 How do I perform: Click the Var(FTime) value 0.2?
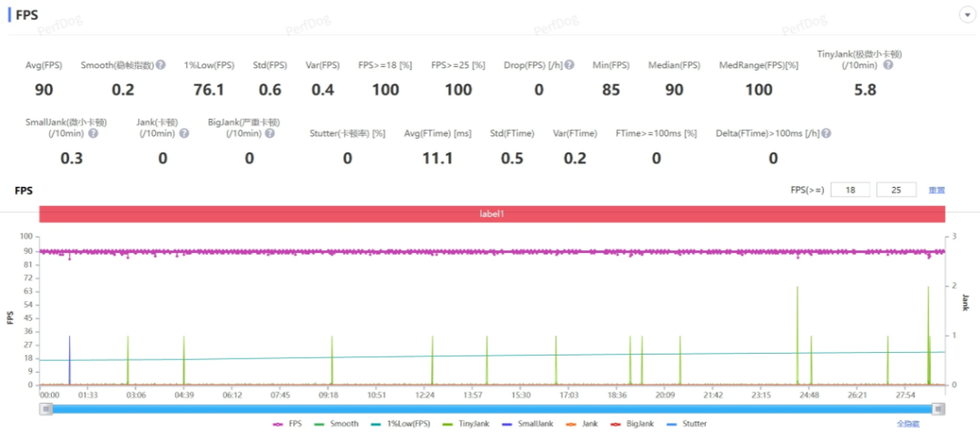[575, 158]
